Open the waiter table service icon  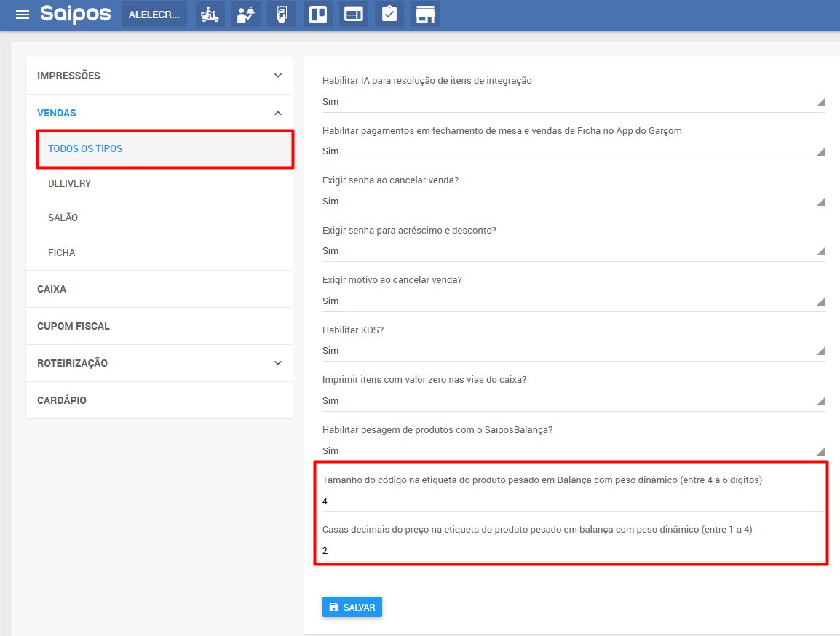coord(246,15)
